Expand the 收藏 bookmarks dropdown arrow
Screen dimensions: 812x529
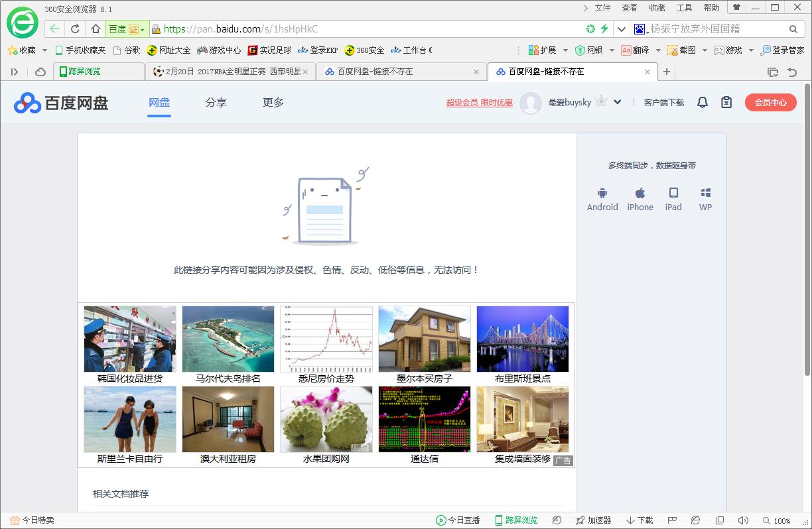pyautogui.click(x=44, y=50)
